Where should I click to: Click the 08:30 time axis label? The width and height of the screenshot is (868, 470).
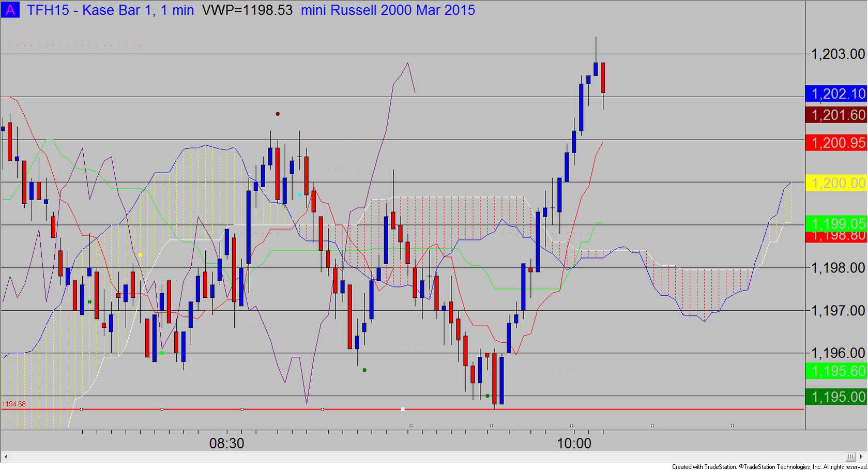tap(226, 443)
